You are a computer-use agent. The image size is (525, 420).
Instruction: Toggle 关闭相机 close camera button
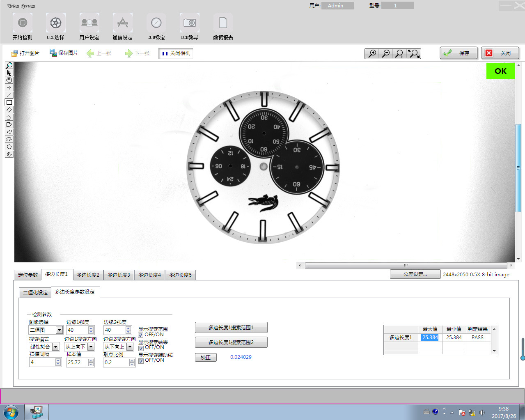point(176,53)
